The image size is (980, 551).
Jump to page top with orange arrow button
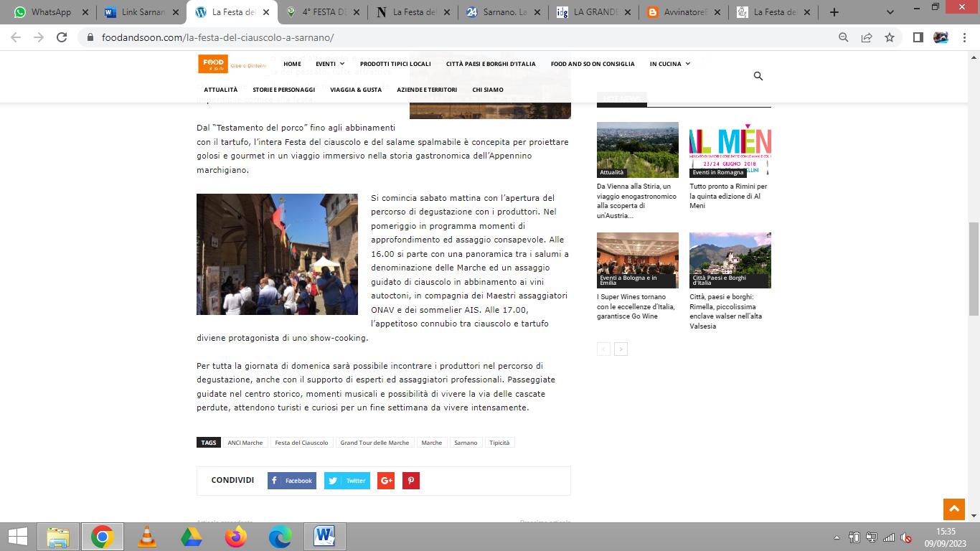(953, 509)
